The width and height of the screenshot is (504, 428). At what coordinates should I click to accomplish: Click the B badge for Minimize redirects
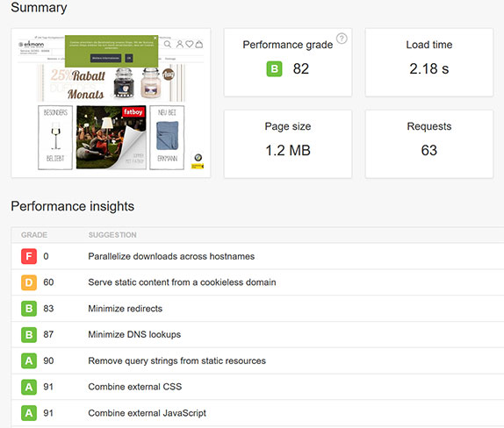coord(29,309)
